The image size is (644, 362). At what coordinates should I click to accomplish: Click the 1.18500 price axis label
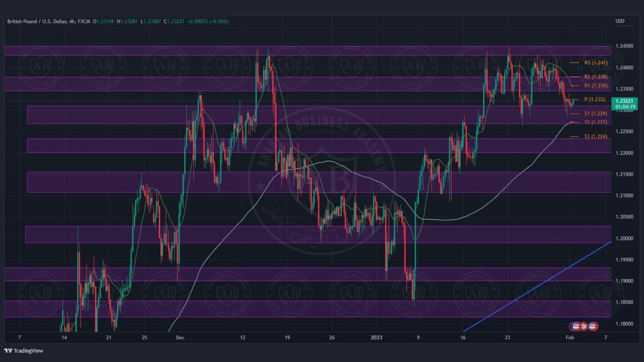click(x=624, y=302)
